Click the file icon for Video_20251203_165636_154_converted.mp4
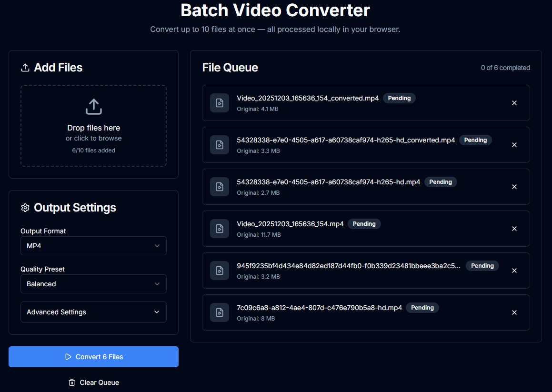 pos(220,103)
